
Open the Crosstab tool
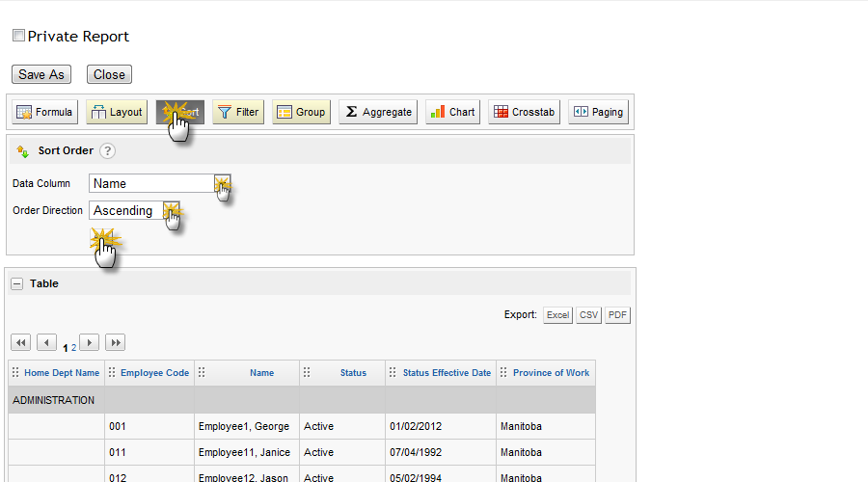[x=525, y=112]
